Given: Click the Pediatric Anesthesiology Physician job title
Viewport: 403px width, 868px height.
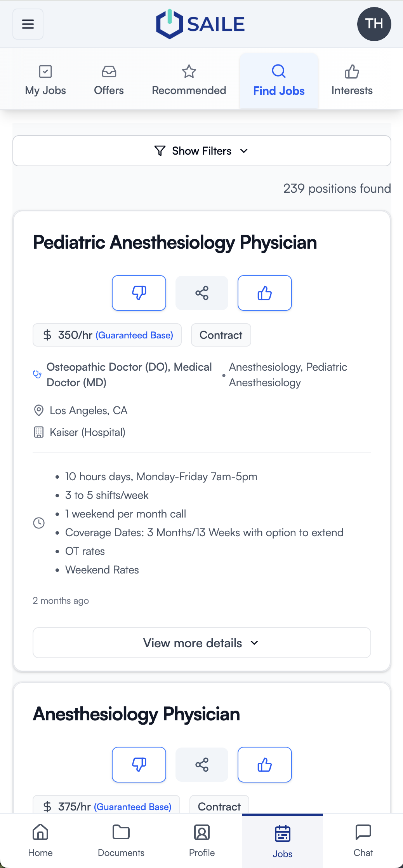Looking at the screenshot, I should 175,242.
